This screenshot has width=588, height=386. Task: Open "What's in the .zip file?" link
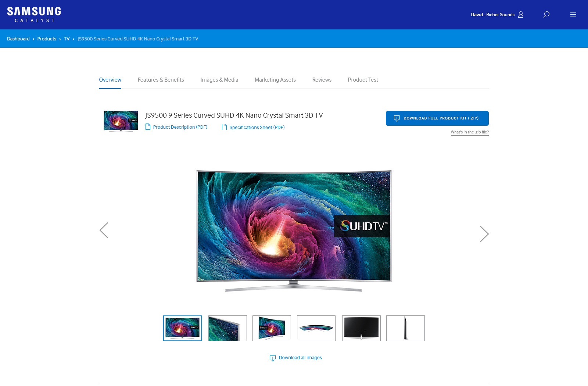(x=470, y=132)
